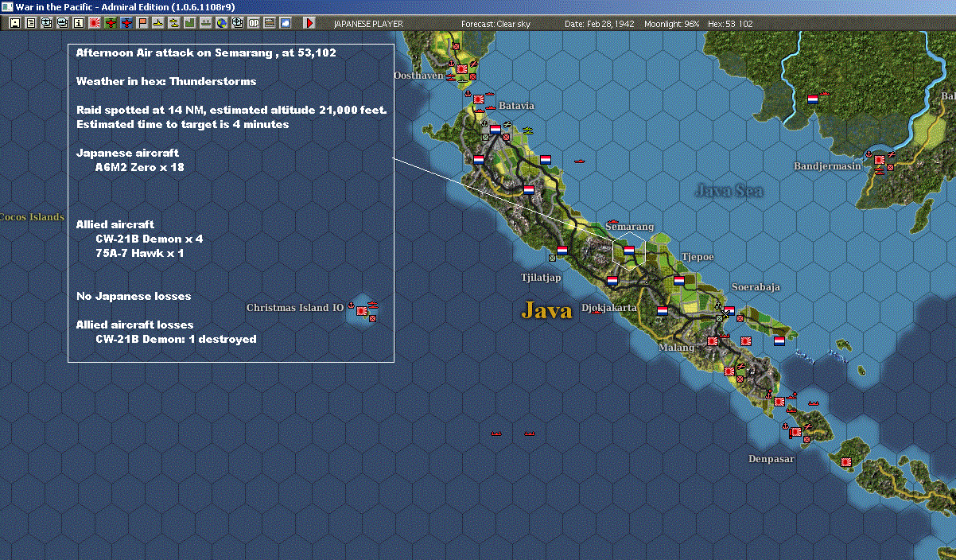
Task: Click the Soerabaja map label
Action: point(756,287)
